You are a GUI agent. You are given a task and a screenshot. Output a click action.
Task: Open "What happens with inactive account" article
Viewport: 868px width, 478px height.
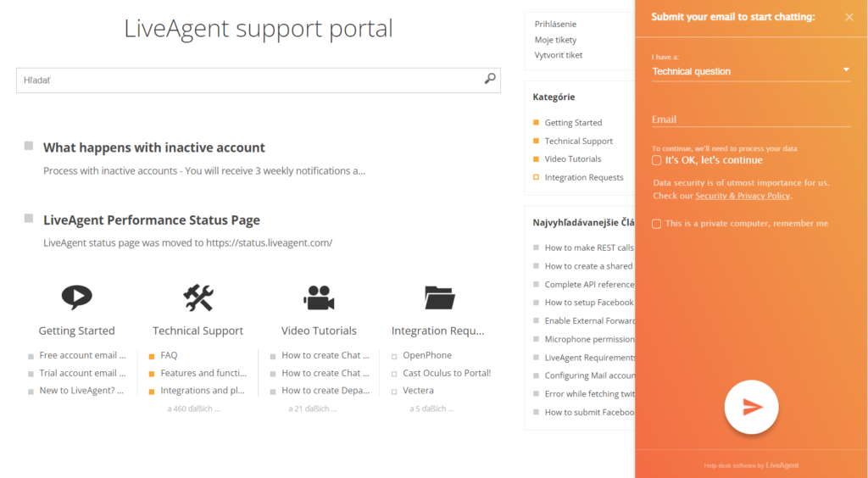pos(154,147)
